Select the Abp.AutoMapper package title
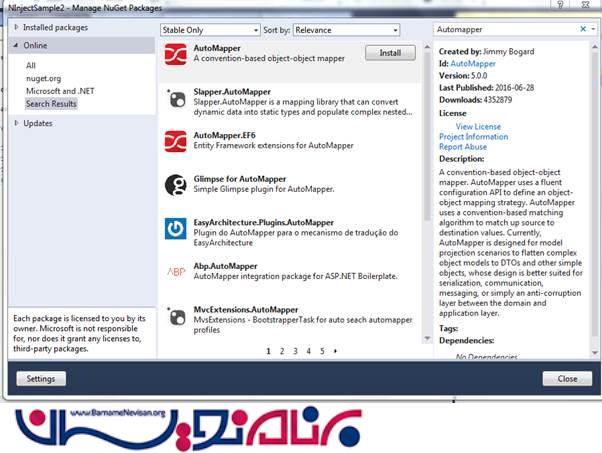 pyautogui.click(x=225, y=266)
